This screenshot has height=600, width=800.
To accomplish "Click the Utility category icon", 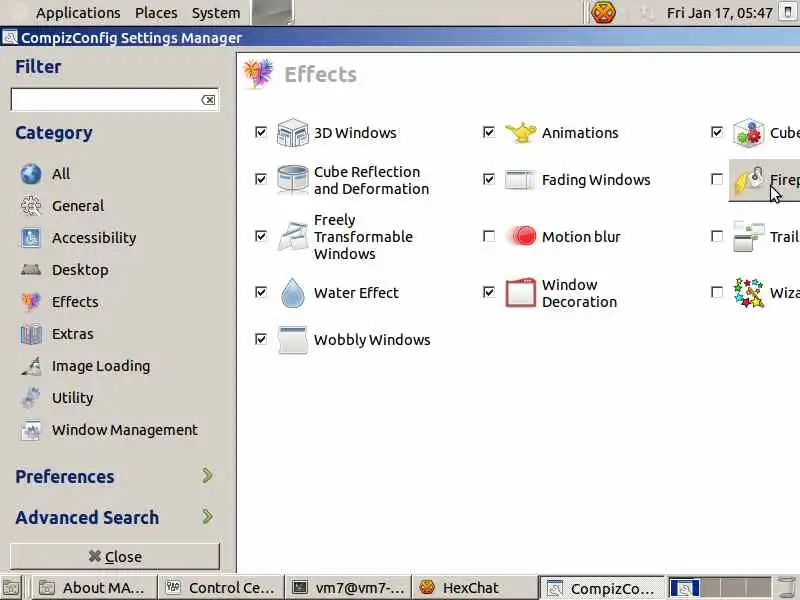I will tap(31, 398).
